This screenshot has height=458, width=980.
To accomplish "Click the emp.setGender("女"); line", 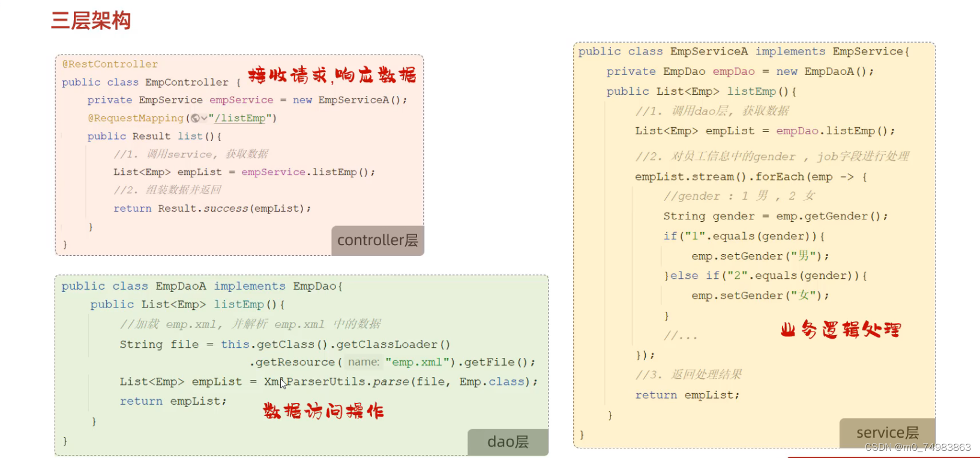I will pos(760,296).
